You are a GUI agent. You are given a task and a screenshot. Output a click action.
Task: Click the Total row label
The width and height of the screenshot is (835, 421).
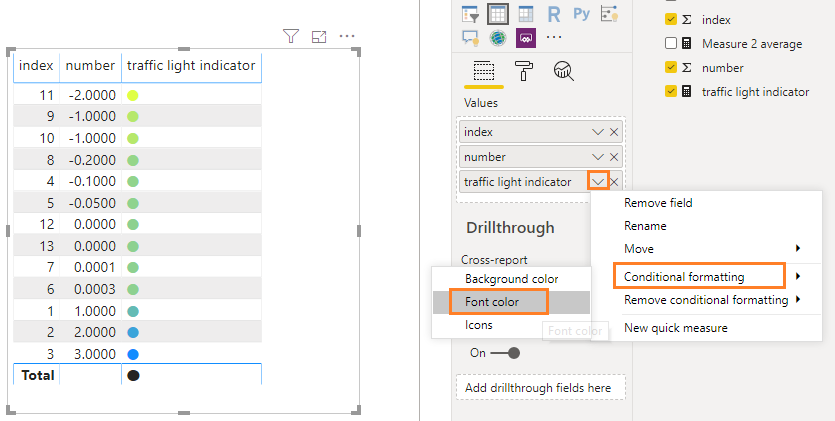pos(38,375)
